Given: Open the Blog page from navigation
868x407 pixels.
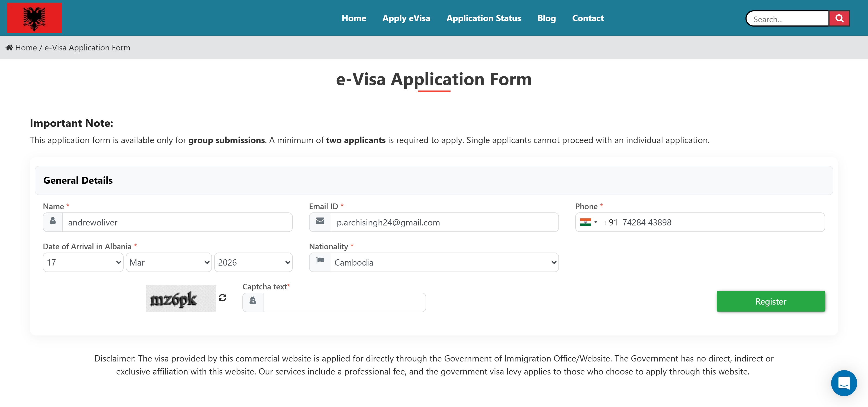Looking at the screenshot, I should click(546, 18).
